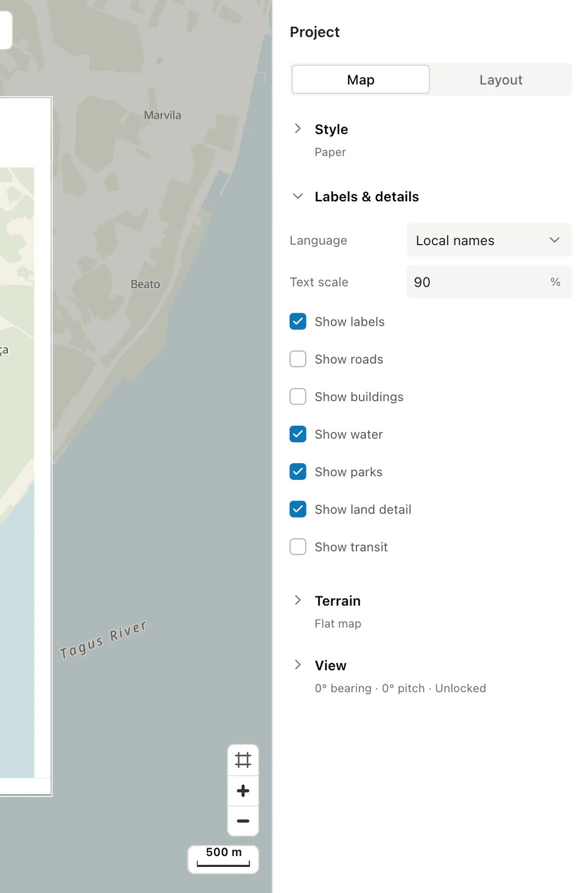Image resolution: width=588 pixels, height=893 pixels.
Task: Click the Style heading
Action: click(331, 129)
